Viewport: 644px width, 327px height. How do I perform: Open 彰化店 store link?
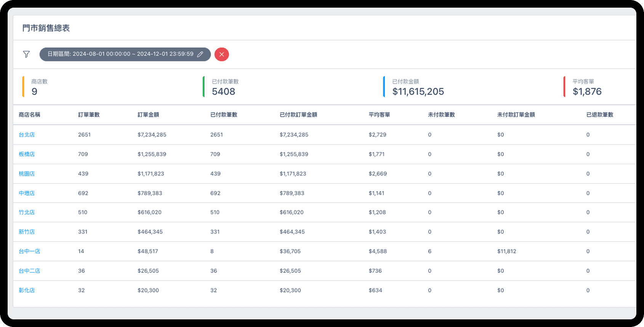click(27, 290)
